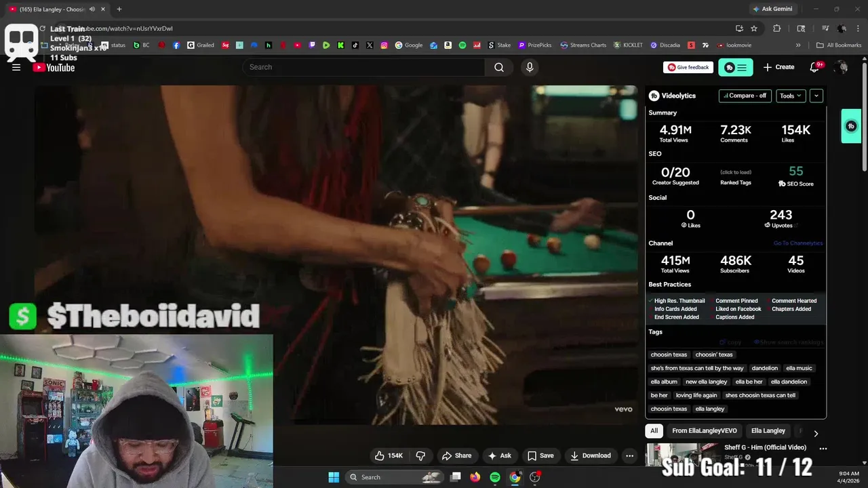Open options for Sheff G video
Viewport: 868px width, 488px height.
tap(823, 448)
